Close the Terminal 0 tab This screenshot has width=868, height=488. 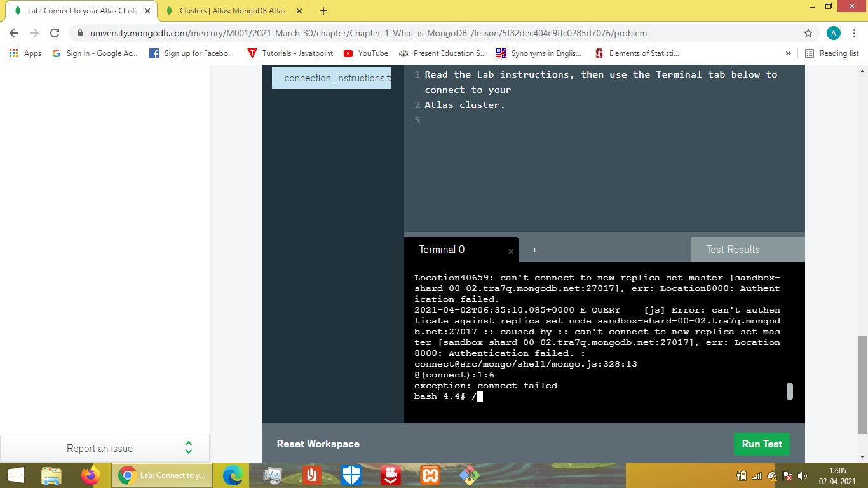pos(510,252)
